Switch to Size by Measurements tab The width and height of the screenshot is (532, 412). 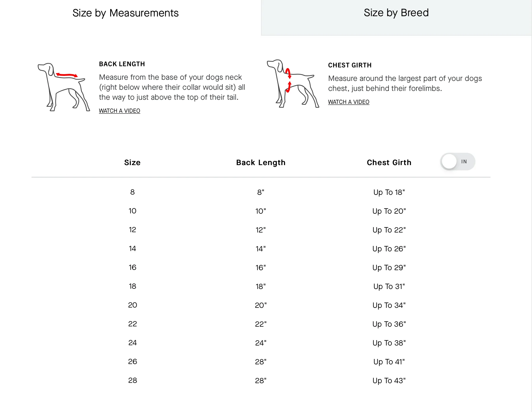point(125,13)
